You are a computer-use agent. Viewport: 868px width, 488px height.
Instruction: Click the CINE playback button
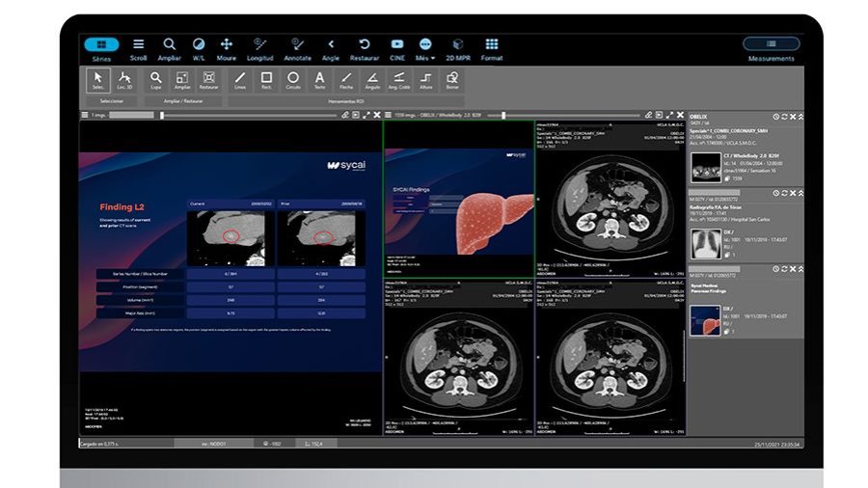[397, 48]
